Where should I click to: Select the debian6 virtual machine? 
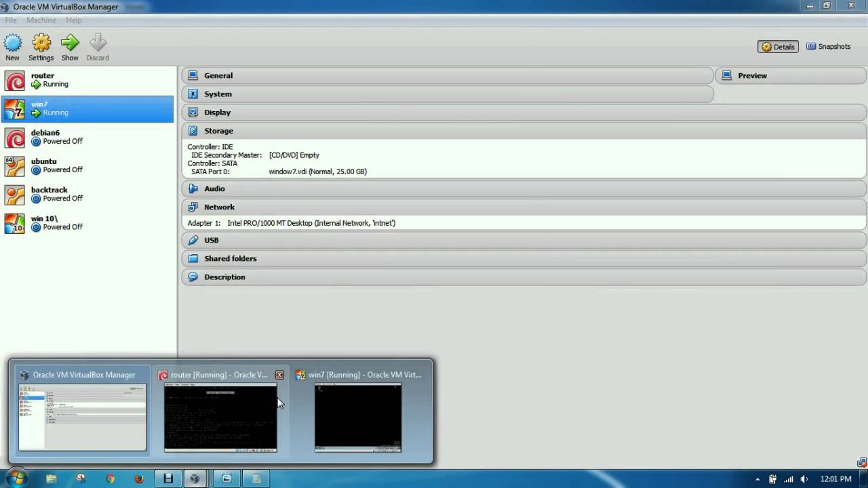[88, 138]
